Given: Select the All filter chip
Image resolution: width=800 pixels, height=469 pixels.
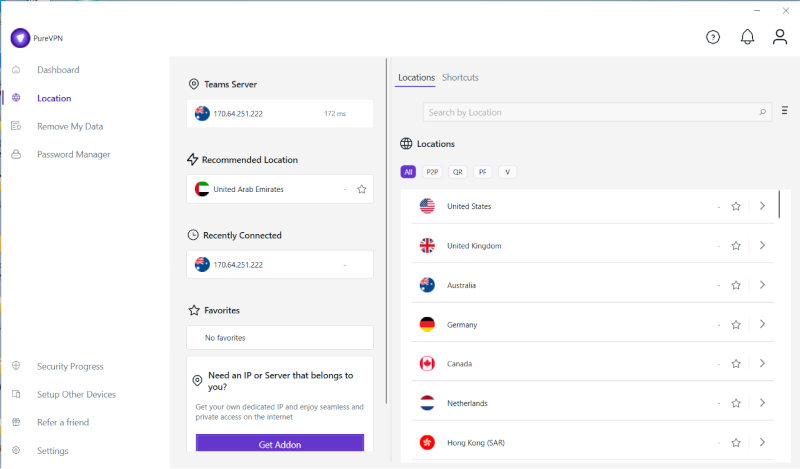Looking at the screenshot, I should coord(408,172).
